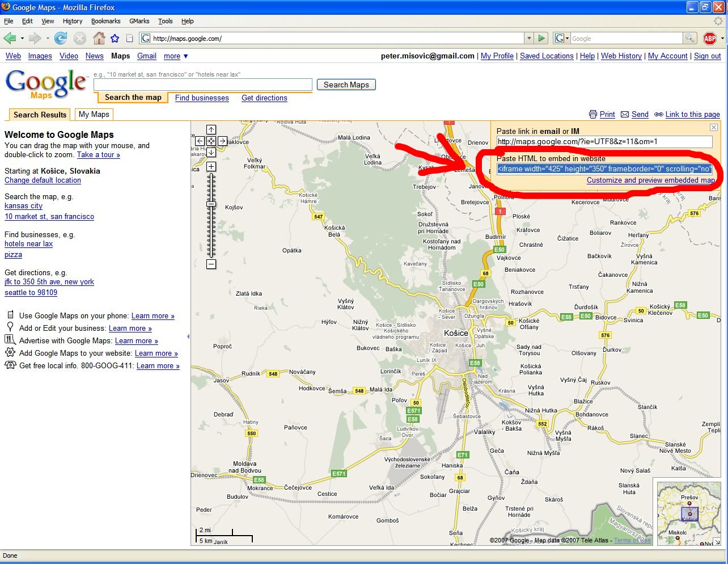Click the 'seattle to 98109' example link
This screenshot has width=728, height=564.
click(x=31, y=292)
